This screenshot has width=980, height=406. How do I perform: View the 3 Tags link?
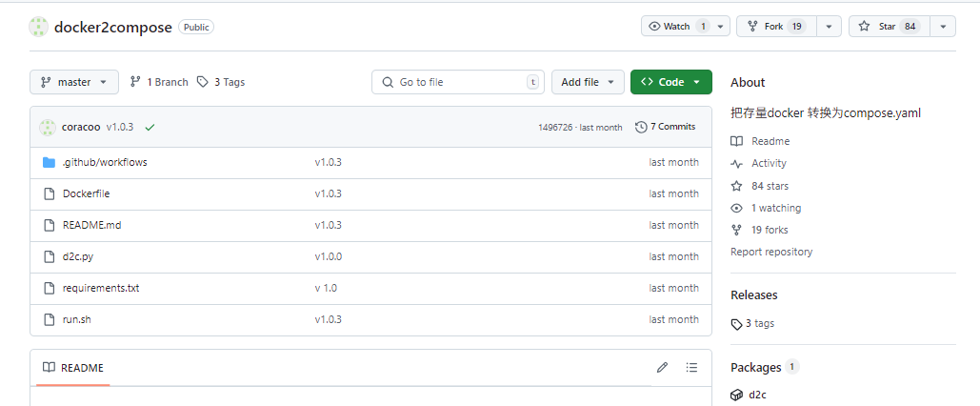point(221,82)
